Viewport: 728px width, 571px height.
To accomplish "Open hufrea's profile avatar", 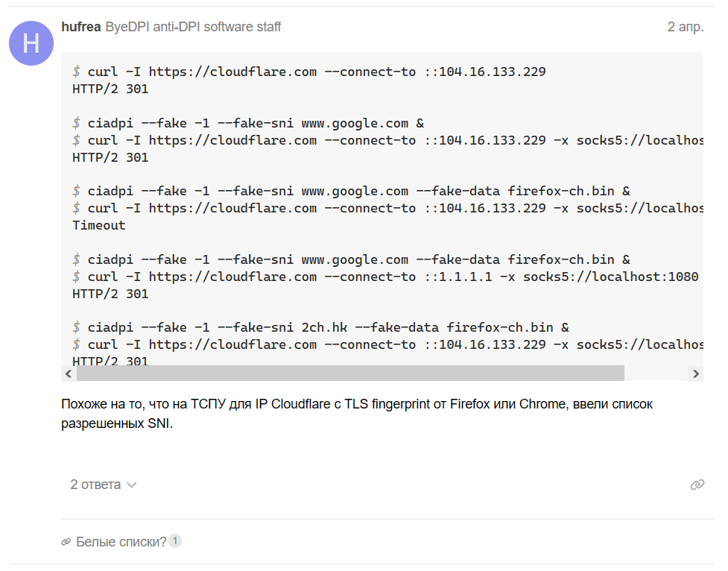I will coord(31,43).
